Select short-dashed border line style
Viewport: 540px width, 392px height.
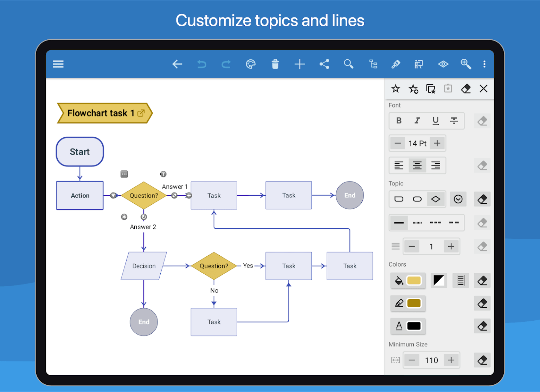[436, 223]
